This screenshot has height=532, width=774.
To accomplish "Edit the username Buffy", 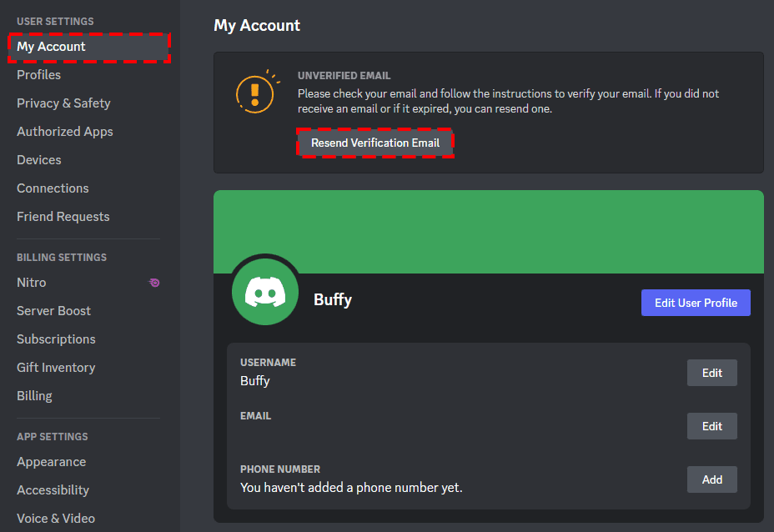I will coord(711,373).
